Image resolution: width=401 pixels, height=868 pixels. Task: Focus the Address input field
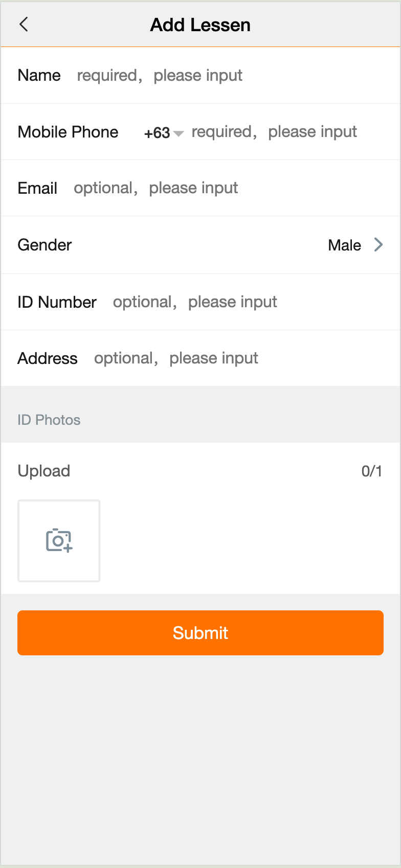click(x=235, y=358)
